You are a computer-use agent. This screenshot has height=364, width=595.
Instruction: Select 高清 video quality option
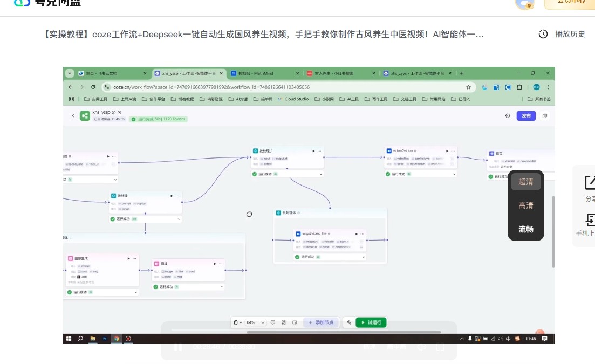[x=526, y=205]
